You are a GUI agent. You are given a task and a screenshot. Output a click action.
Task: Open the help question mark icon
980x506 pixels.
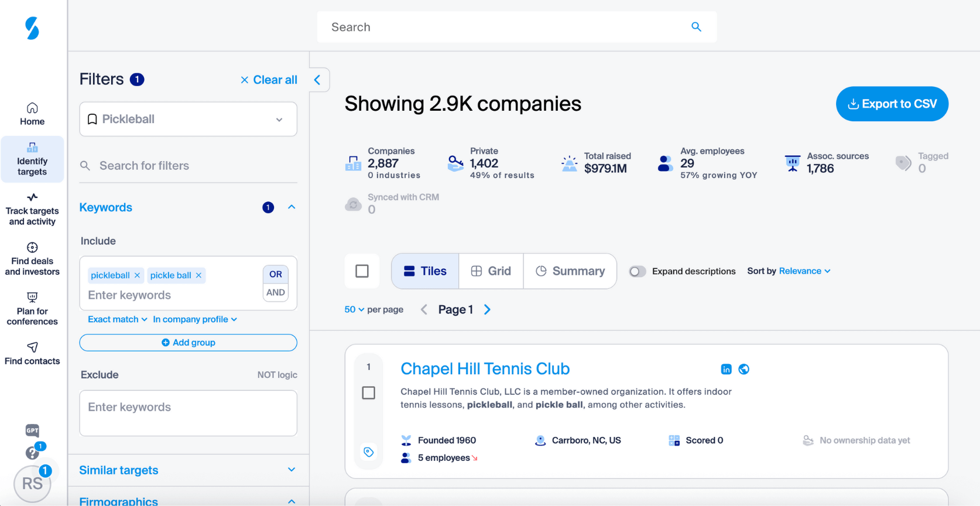point(32,453)
